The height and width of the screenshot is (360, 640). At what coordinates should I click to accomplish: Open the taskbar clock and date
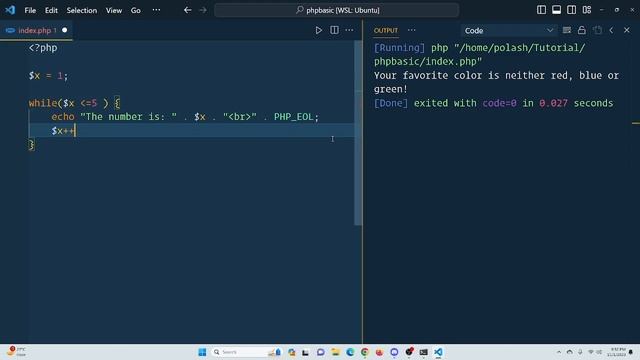616,352
